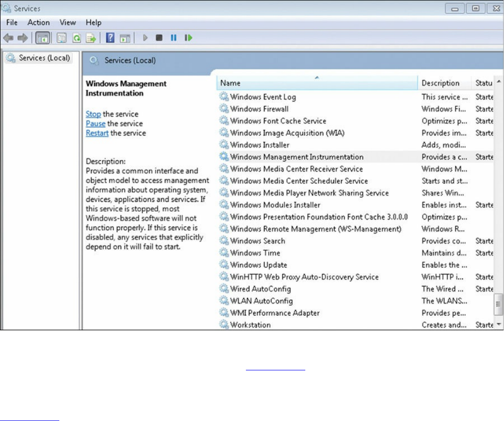Select WMI Performance Adapter row
The width and height of the screenshot is (504, 421).
point(356,312)
